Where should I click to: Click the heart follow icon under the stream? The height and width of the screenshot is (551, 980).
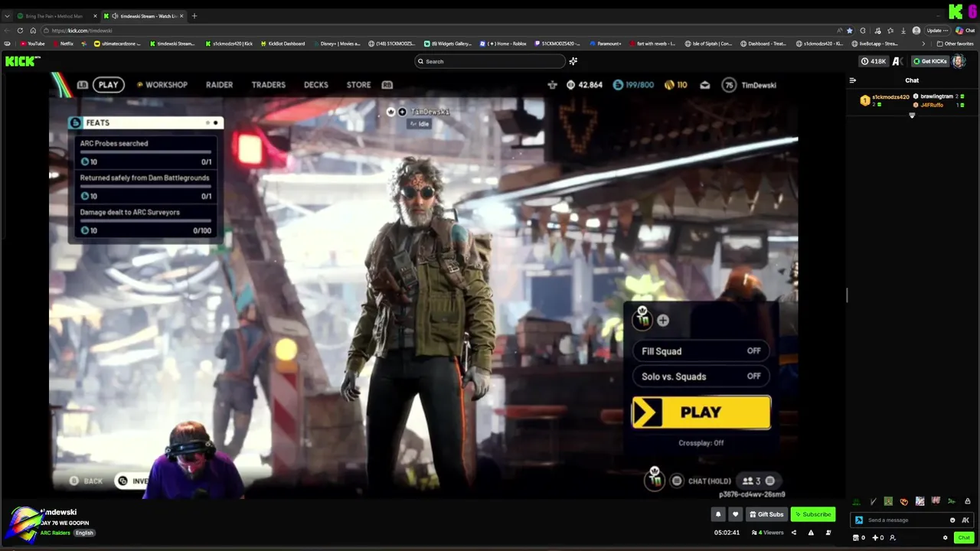click(x=735, y=514)
